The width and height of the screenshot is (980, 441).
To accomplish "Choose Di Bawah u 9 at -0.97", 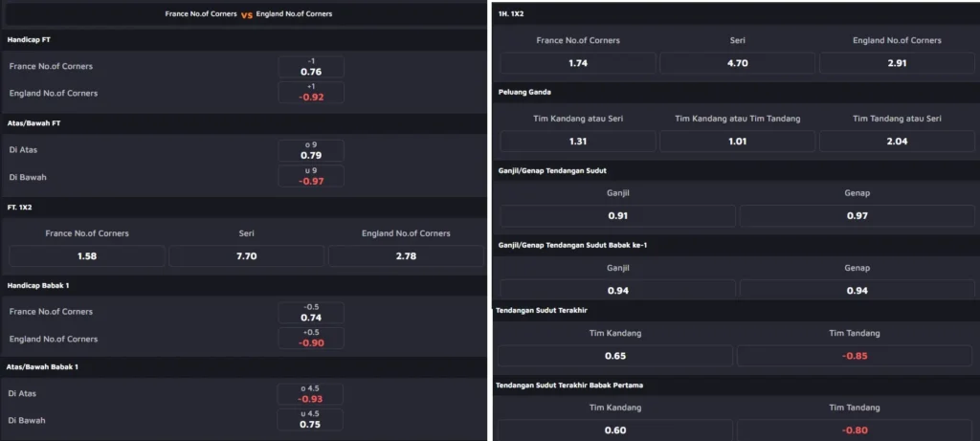I will (x=311, y=176).
